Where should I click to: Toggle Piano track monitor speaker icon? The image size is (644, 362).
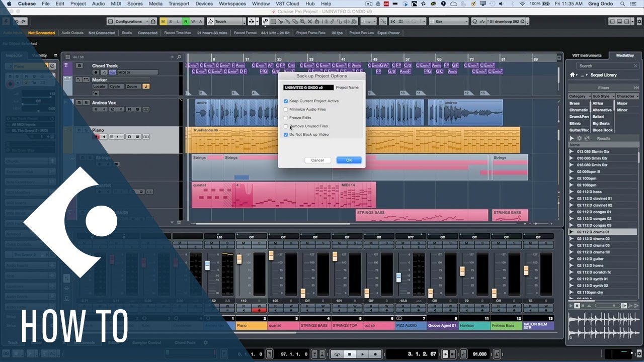(x=105, y=137)
